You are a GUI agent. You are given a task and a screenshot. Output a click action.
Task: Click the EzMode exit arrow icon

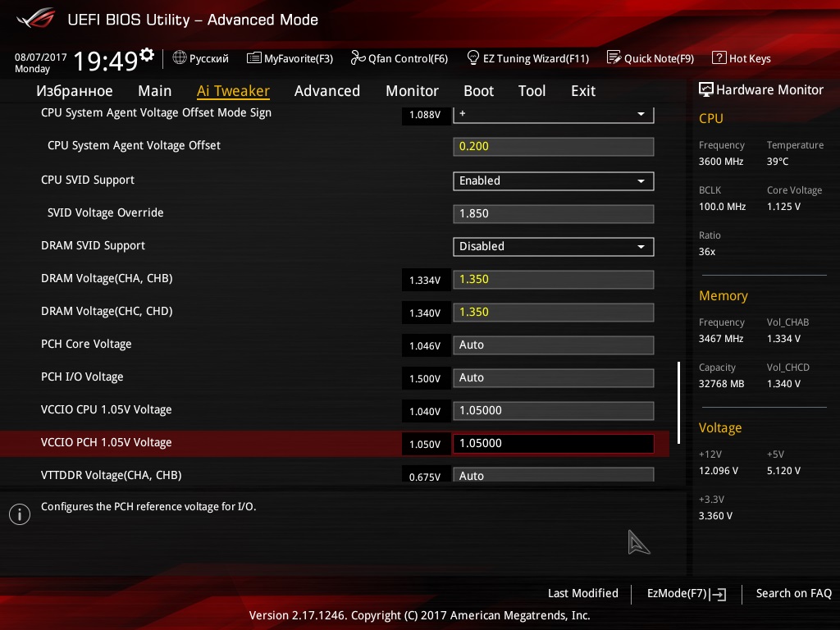point(719,594)
